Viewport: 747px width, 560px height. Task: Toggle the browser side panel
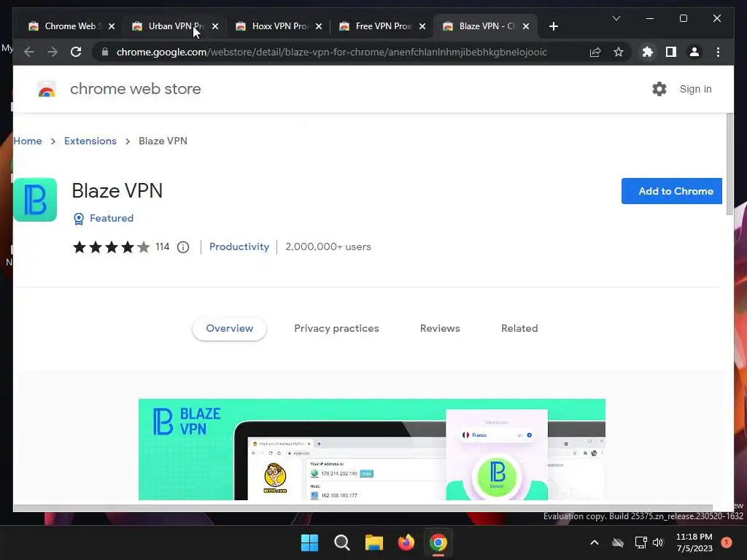[671, 52]
